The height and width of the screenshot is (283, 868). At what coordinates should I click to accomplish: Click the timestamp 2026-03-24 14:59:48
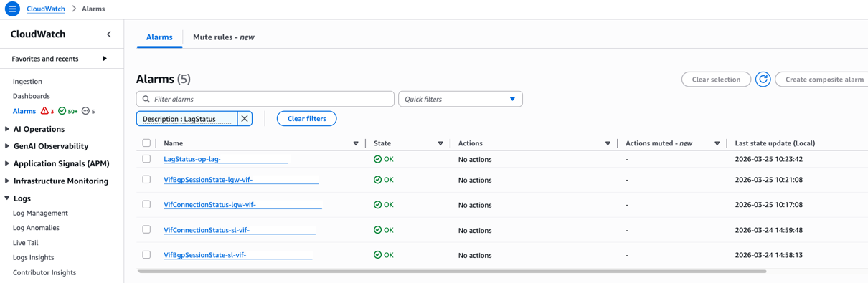[x=768, y=230]
